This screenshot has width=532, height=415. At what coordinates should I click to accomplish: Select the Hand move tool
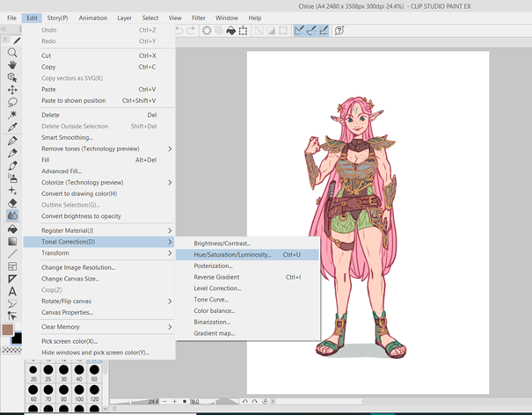click(12, 65)
